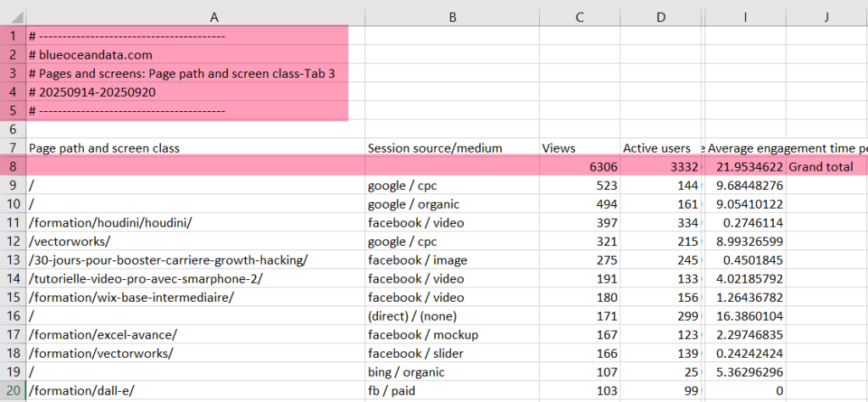The image size is (868, 402).
Task: Click active users value 299
Action: pos(661,316)
